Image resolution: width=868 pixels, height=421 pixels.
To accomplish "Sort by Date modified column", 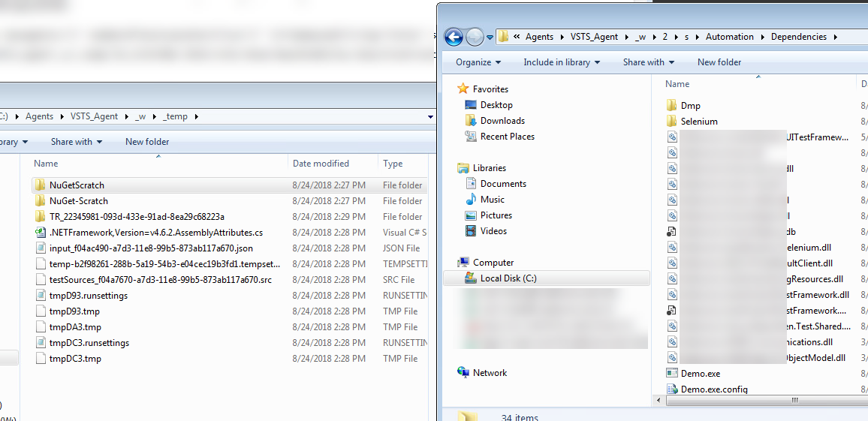I will pyautogui.click(x=333, y=163).
